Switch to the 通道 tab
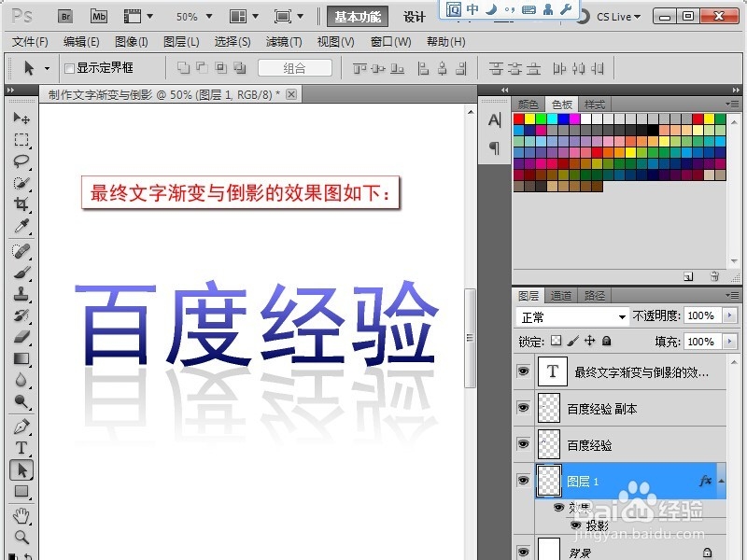The width and height of the screenshot is (747, 560). [561, 294]
